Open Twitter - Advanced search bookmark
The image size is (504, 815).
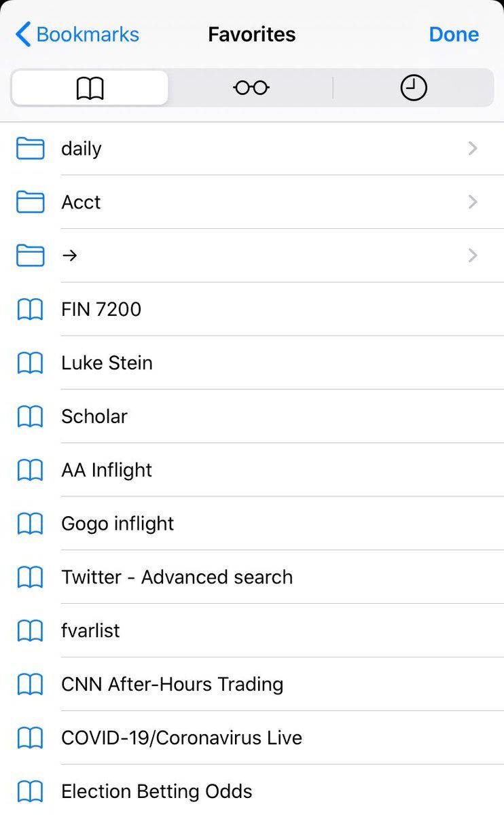[x=177, y=577]
